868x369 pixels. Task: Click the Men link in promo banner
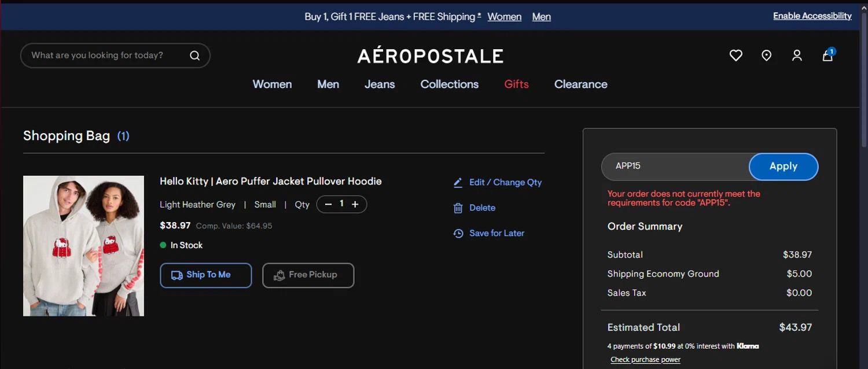[x=542, y=17]
